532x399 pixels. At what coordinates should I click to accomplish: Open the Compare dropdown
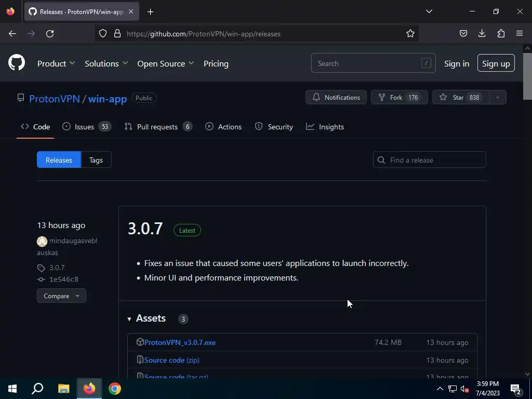pos(61,296)
